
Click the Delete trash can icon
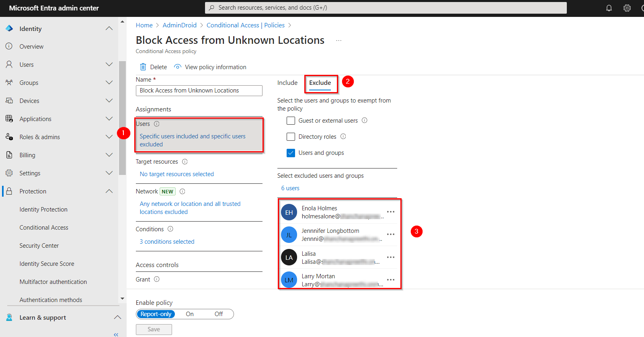click(143, 67)
